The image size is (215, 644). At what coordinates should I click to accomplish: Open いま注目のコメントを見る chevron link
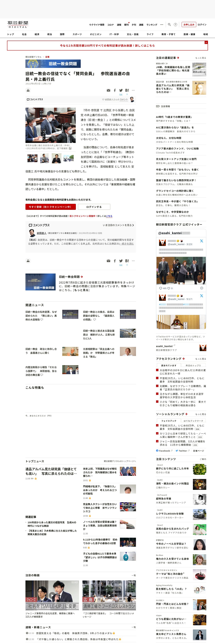pyautogui.click(x=118, y=225)
